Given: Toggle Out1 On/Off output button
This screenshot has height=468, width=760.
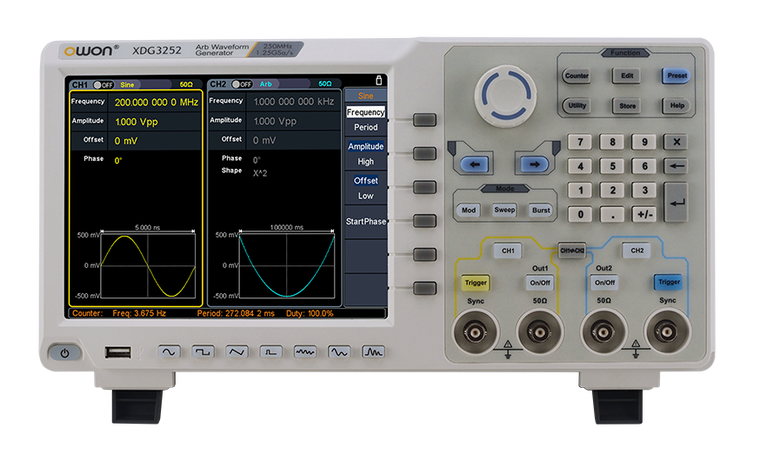Looking at the screenshot, I should 539,282.
